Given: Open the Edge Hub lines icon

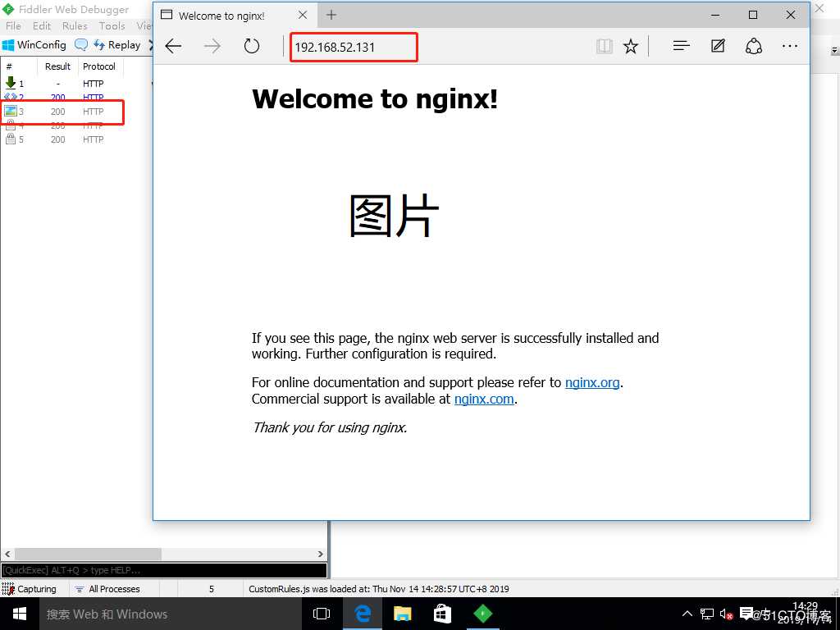Looking at the screenshot, I should [x=681, y=46].
